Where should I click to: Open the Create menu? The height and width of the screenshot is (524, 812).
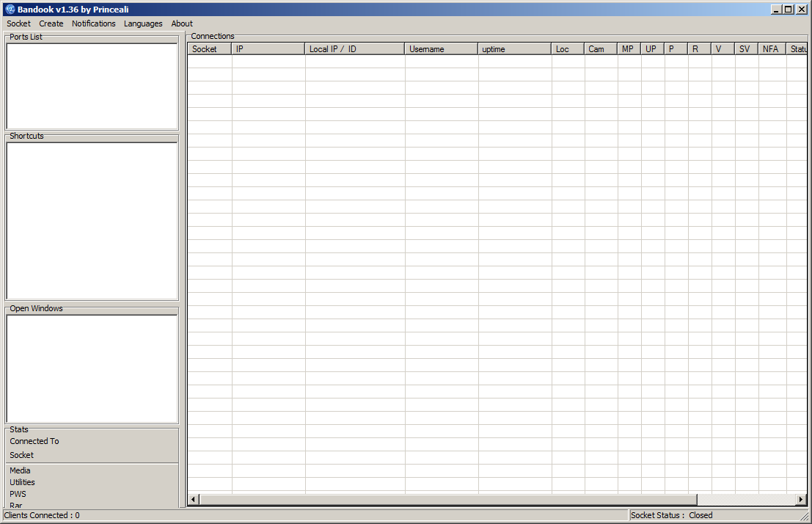pyautogui.click(x=51, y=23)
